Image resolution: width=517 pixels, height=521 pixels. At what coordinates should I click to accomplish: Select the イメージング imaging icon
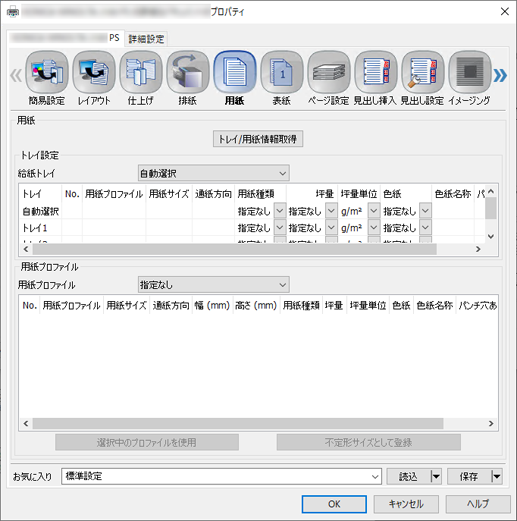click(x=470, y=72)
